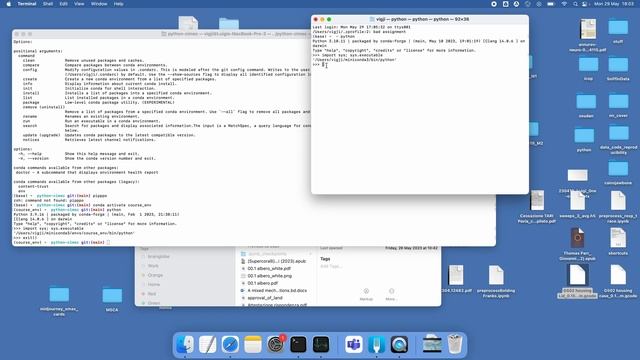Open the Terminal app menu

[x=27, y=4]
